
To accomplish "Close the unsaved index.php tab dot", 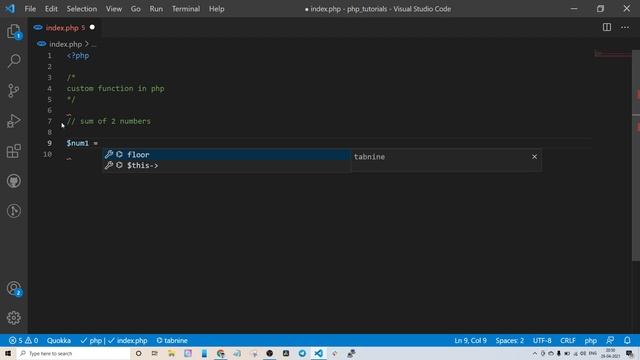I will point(92,27).
